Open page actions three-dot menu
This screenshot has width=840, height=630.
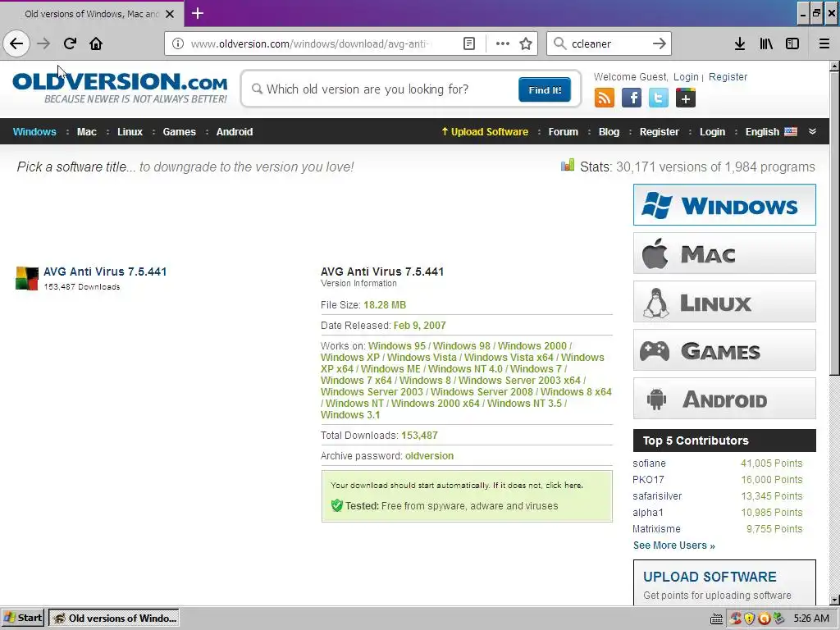[x=503, y=43]
